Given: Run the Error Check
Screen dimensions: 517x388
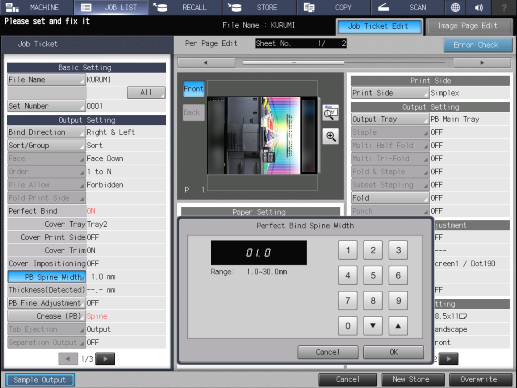Looking at the screenshot, I should tap(477, 45).
